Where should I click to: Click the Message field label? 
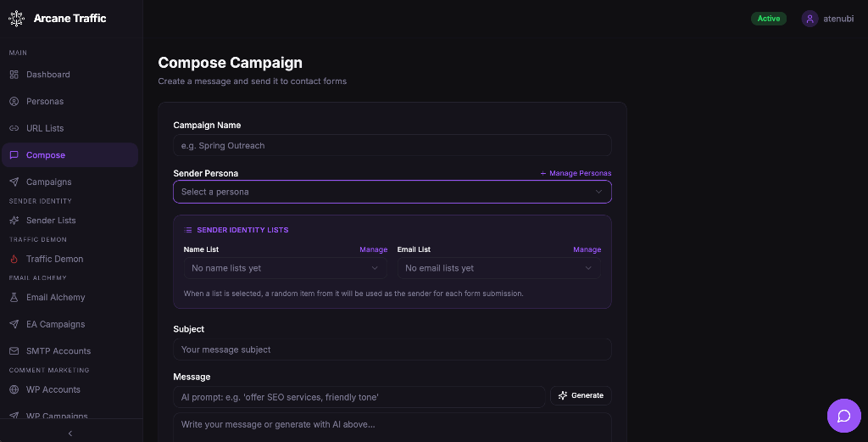(x=192, y=377)
